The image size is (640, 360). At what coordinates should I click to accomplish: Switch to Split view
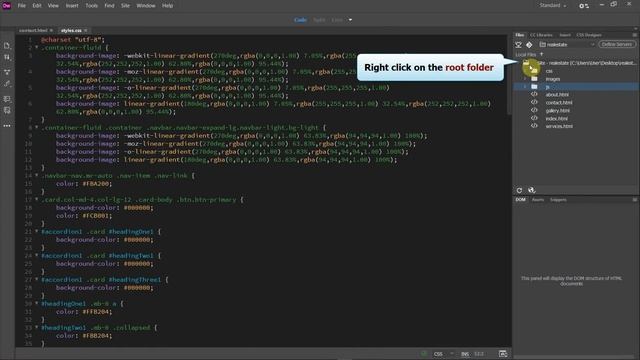[319, 20]
